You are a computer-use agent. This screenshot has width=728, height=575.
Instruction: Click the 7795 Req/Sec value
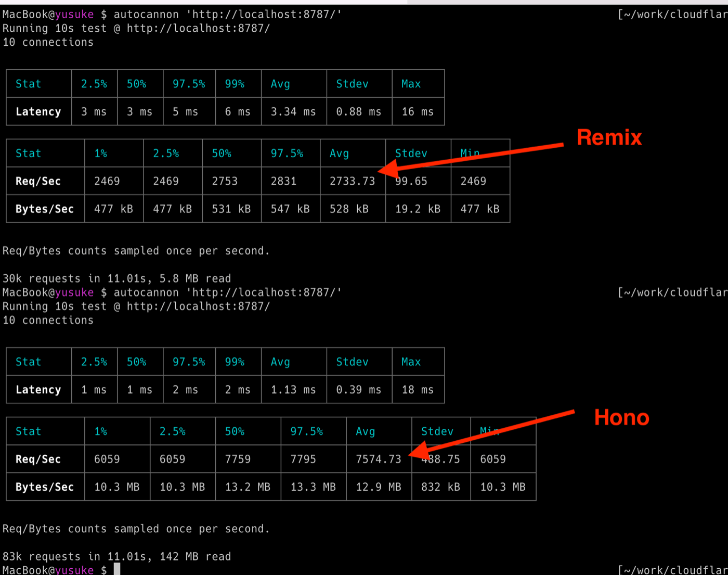303,459
